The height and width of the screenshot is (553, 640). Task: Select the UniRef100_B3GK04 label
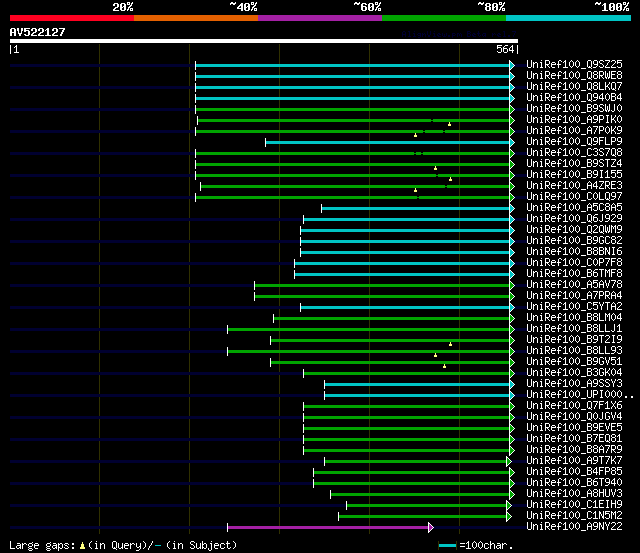574,373
